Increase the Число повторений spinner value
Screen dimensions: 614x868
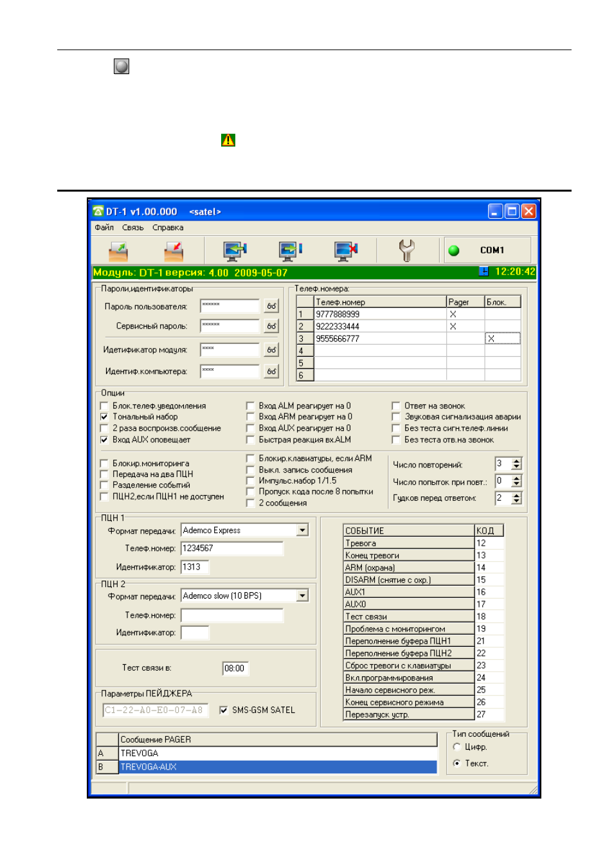pyautogui.click(x=517, y=461)
